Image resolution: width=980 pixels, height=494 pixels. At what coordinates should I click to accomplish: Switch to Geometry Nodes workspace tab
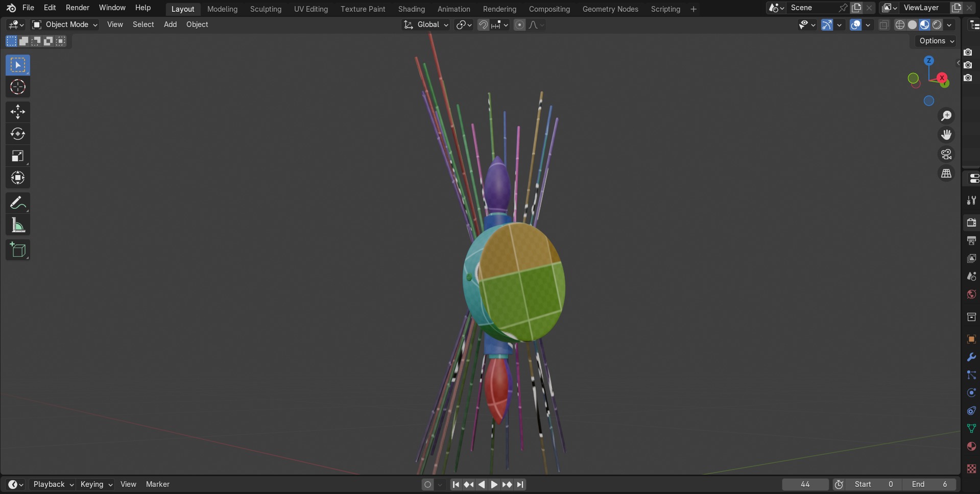[610, 9]
